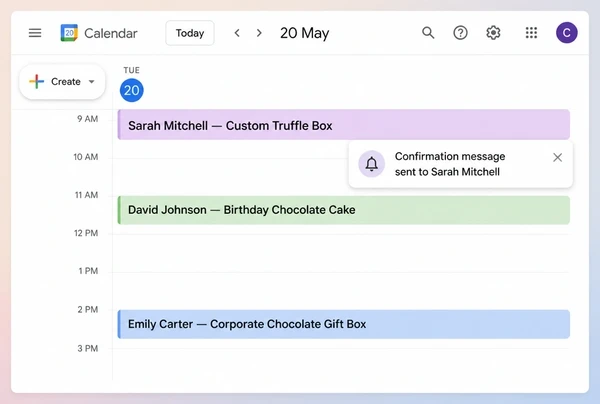Dismiss the confirmation message notification

click(x=558, y=157)
